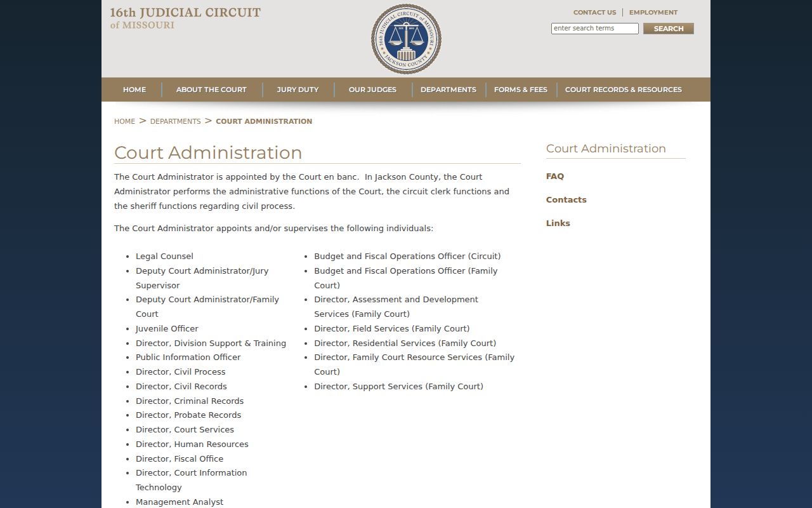
Task: Click the Director, Fiscal Office item
Action: click(x=180, y=459)
